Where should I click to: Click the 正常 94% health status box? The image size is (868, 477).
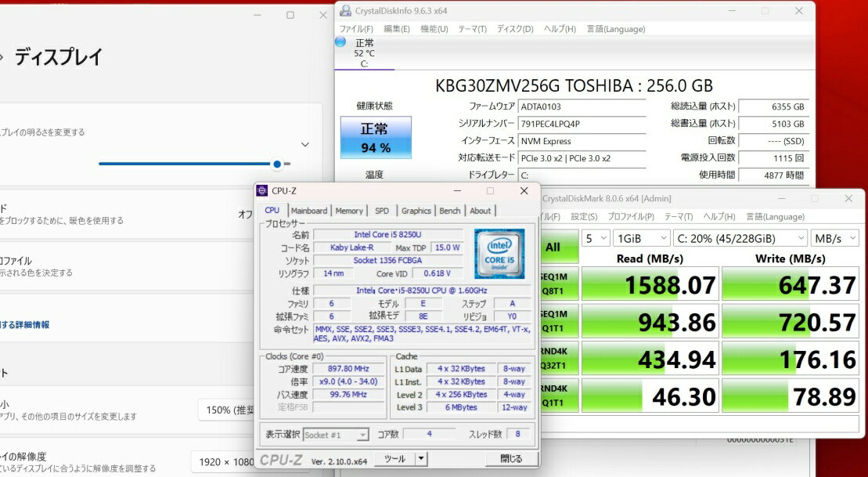[x=375, y=138]
